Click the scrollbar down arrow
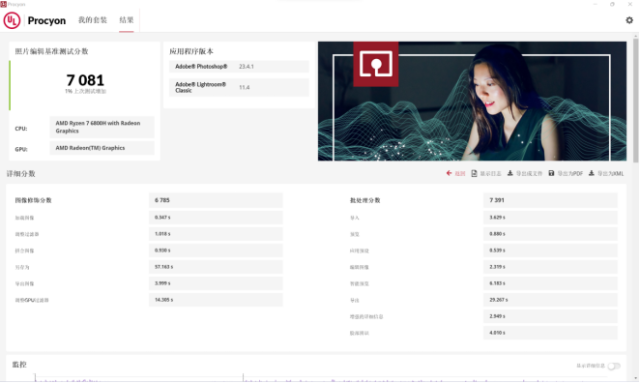The height and width of the screenshot is (383, 640). click(636, 379)
